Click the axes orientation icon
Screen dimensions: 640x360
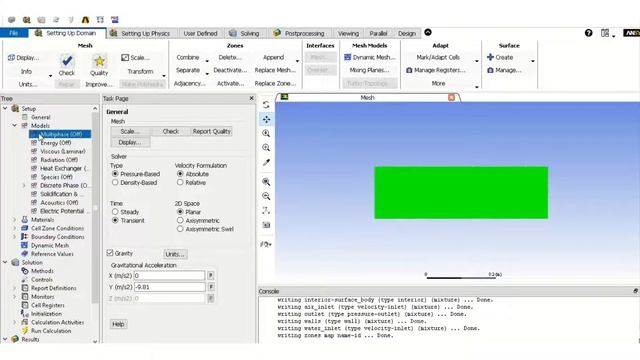point(266,211)
